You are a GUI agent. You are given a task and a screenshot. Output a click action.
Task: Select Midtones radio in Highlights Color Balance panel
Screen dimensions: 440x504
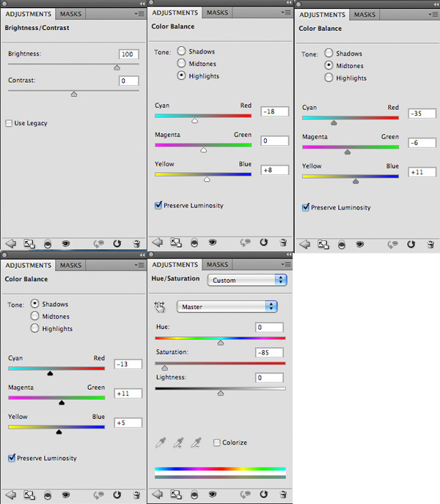click(182, 63)
